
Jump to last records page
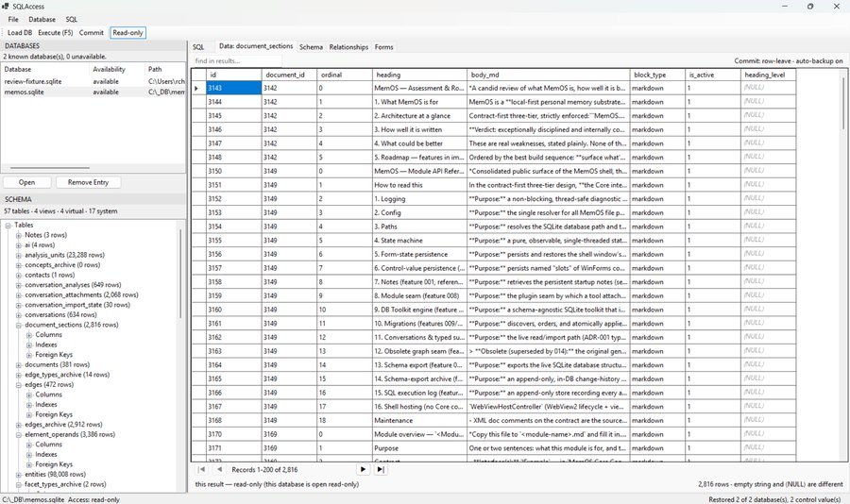pyautogui.click(x=381, y=470)
